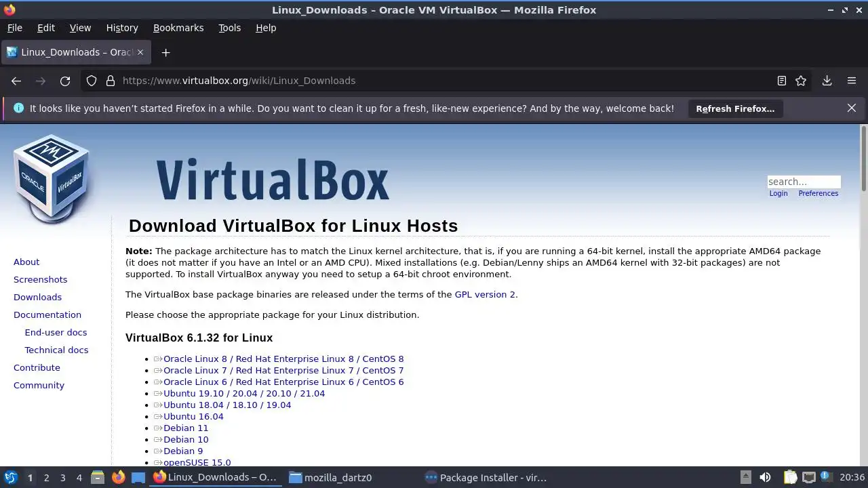868x488 pixels.
Task: Open the Preferences link
Action: coord(818,193)
